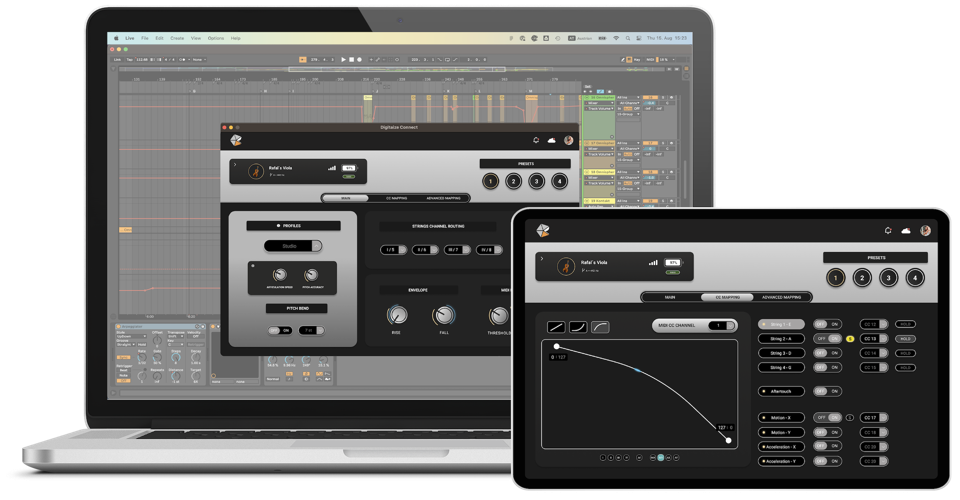Select the linear curve shape icon
This screenshot has height=500, width=960.
556,327
